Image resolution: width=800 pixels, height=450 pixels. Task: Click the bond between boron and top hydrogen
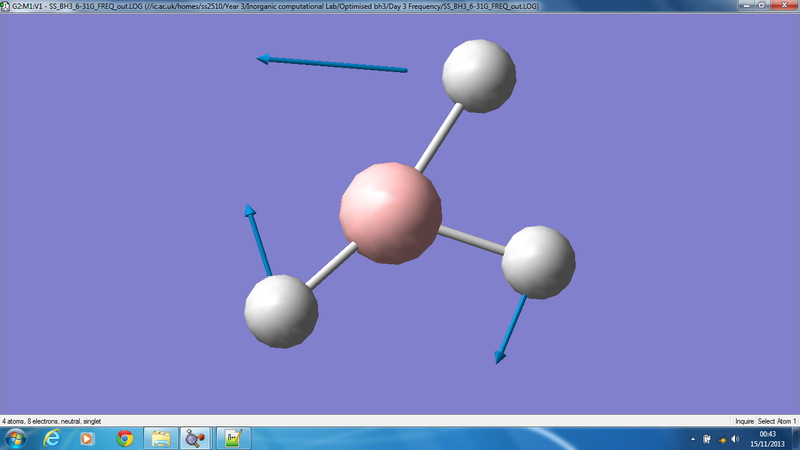point(439,138)
